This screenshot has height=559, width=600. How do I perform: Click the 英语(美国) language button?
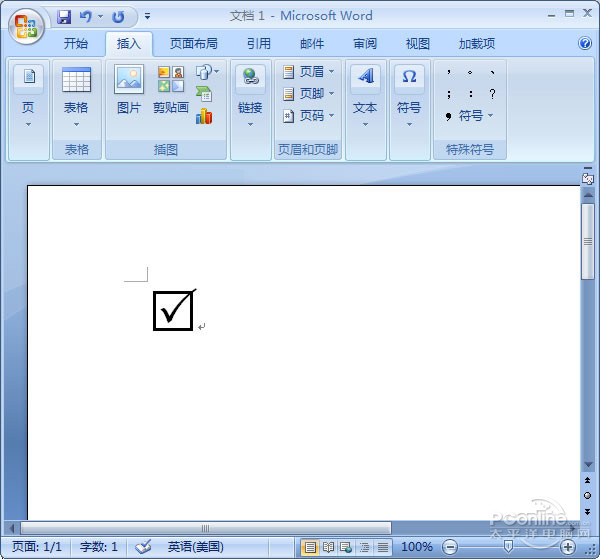[x=196, y=547]
